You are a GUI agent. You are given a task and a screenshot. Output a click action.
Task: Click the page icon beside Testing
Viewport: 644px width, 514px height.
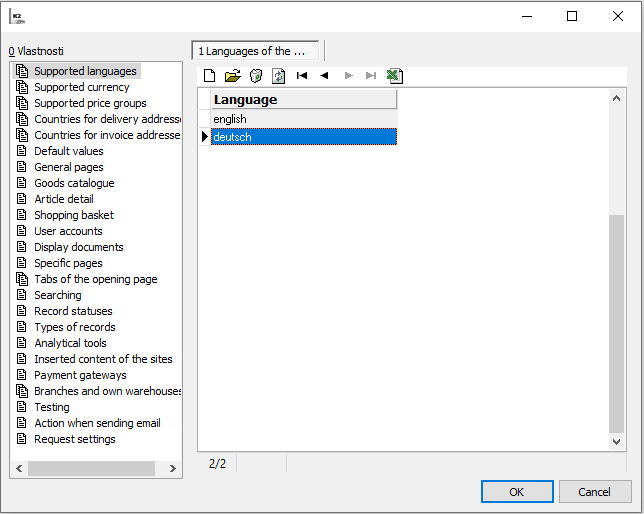pyautogui.click(x=22, y=407)
